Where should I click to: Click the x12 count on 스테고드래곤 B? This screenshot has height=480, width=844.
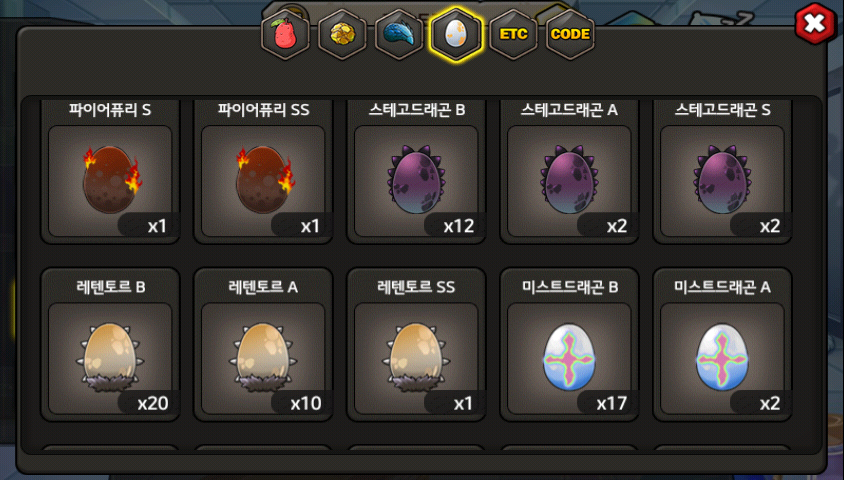459,226
